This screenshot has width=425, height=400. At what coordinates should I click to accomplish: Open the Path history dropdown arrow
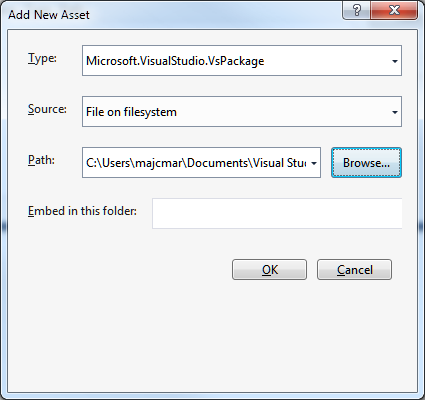(314, 163)
